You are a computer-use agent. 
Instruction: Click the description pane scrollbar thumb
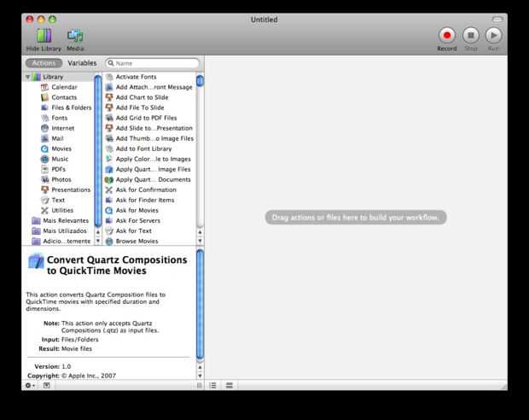point(200,305)
